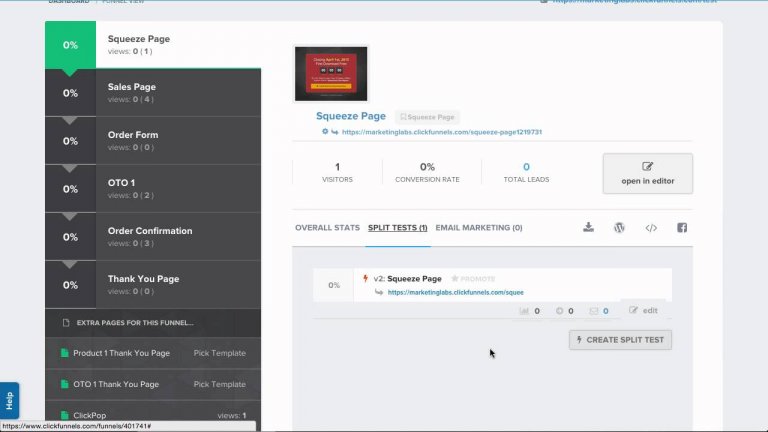Screen dimensions: 768x432
Task: Open the WordPress integration icon
Action: (x=619, y=228)
